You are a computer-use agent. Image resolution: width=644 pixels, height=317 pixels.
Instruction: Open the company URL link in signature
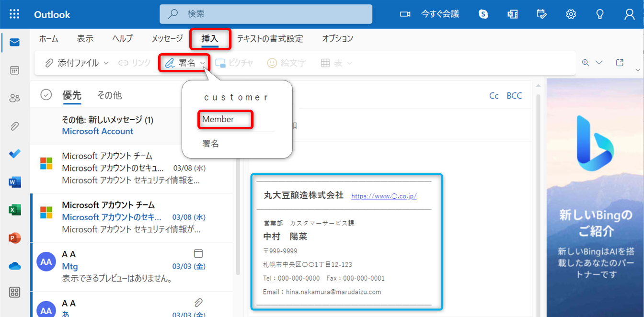[384, 196]
